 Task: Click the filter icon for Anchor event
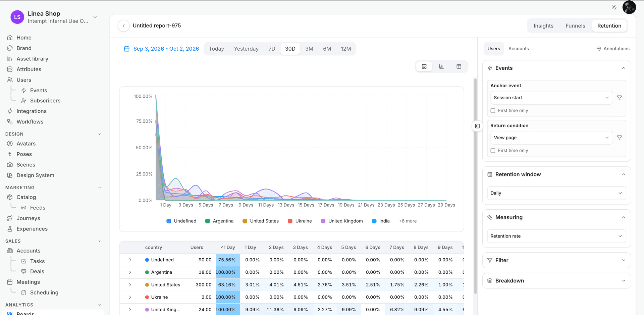point(620,98)
